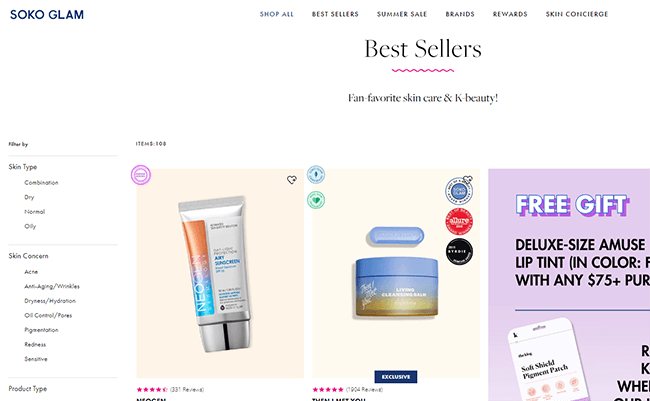650x401 pixels.
Task: Click the red Allure award badge
Action: pos(459,221)
